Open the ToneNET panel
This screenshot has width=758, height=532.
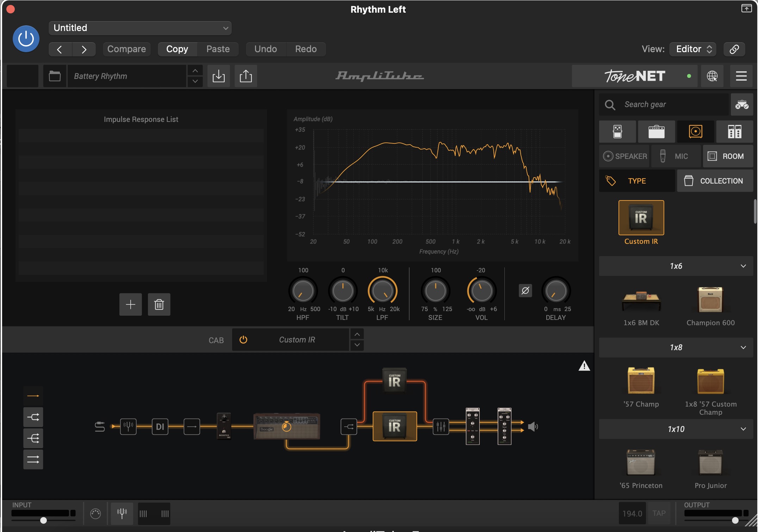pos(634,76)
